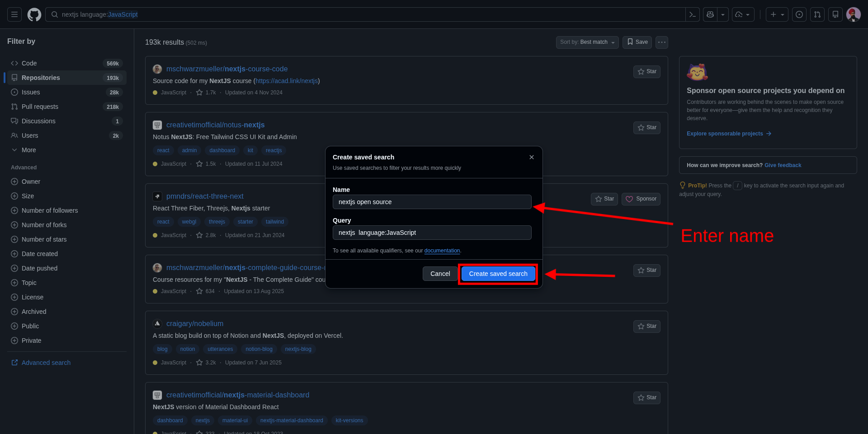
Task: Open the Sort by Best match dropdown
Action: click(587, 42)
